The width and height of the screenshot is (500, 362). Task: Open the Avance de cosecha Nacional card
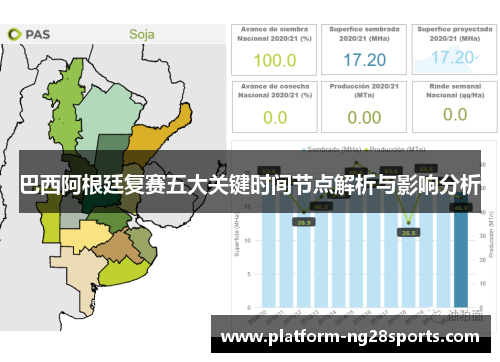[x=275, y=107]
